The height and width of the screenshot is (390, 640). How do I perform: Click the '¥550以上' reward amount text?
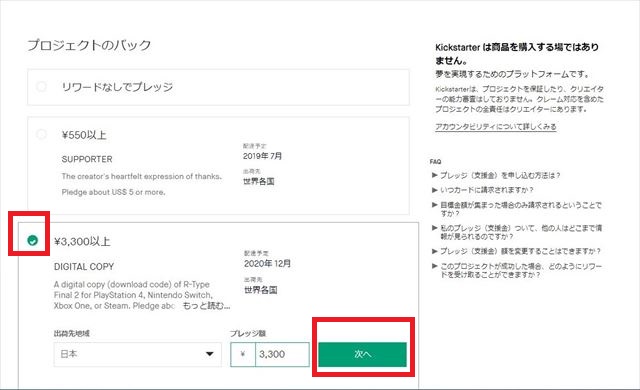(x=84, y=135)
